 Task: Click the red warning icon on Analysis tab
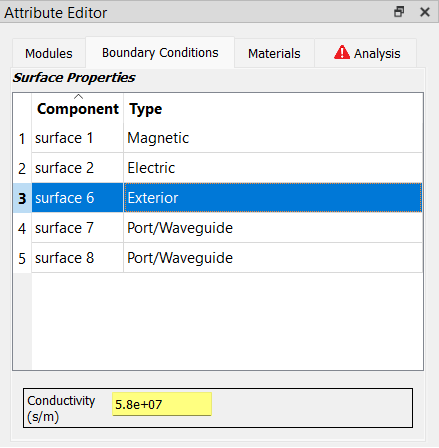[x=342, y=53]
